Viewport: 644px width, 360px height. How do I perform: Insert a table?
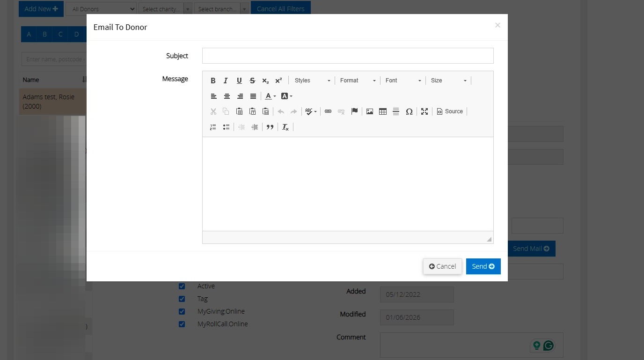click(383, 111)
